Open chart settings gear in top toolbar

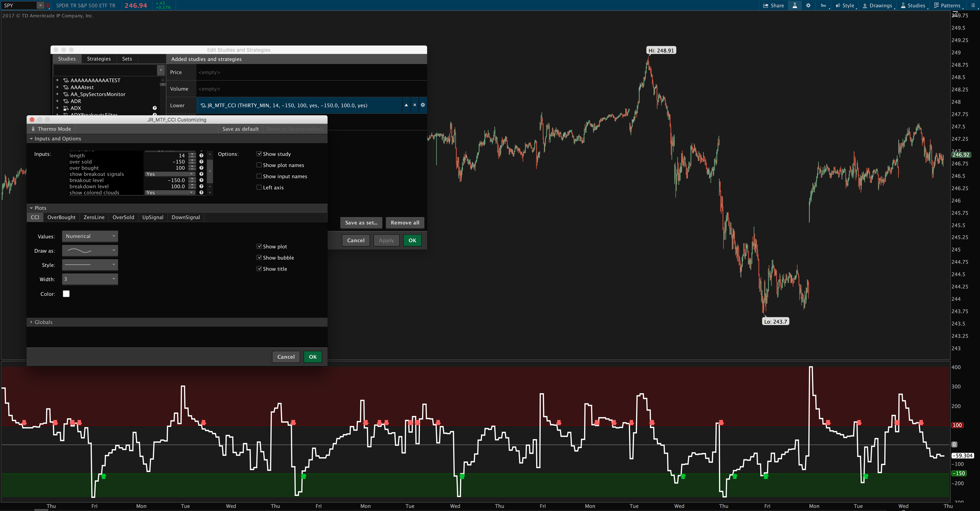[x=808, y=5]
